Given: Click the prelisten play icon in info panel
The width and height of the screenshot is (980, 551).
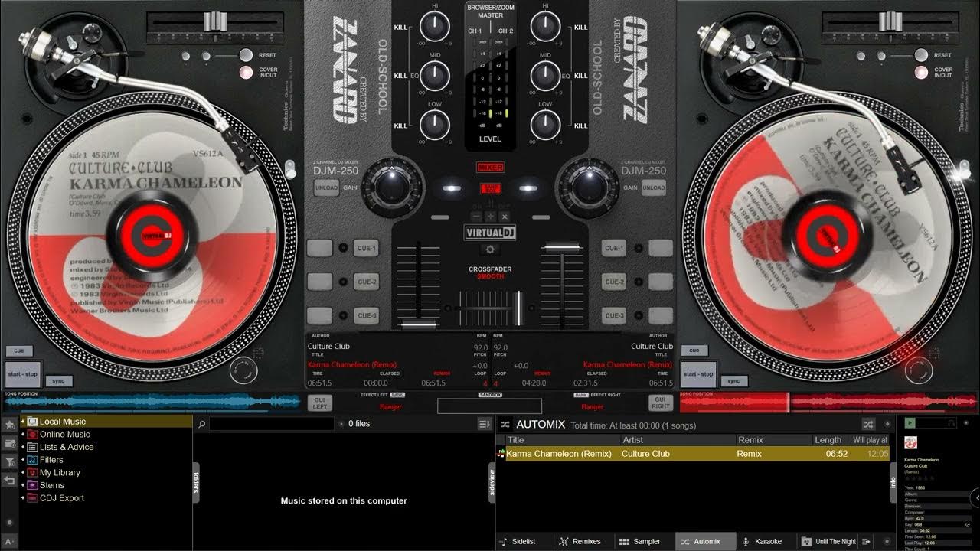Looking at the screenshot, I should tap(910, 422).
